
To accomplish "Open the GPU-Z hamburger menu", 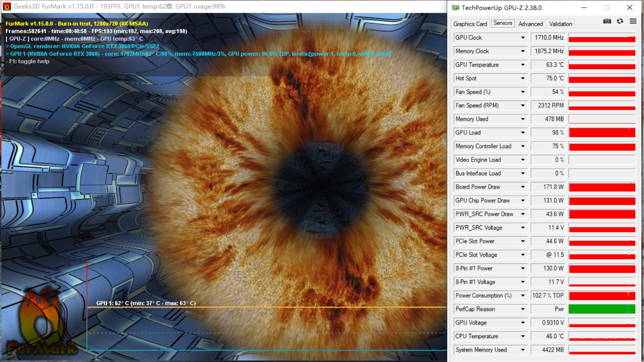I will tap(633, 21).
